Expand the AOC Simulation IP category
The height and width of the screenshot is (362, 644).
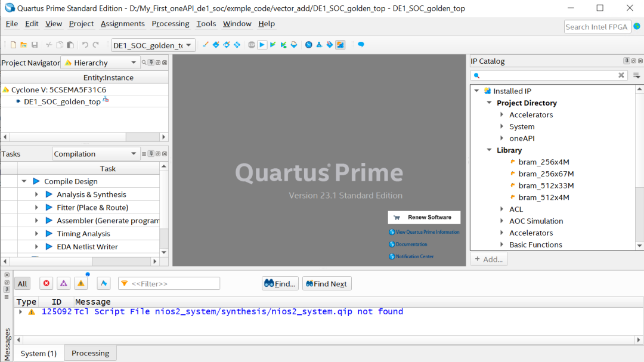[502, 221]
